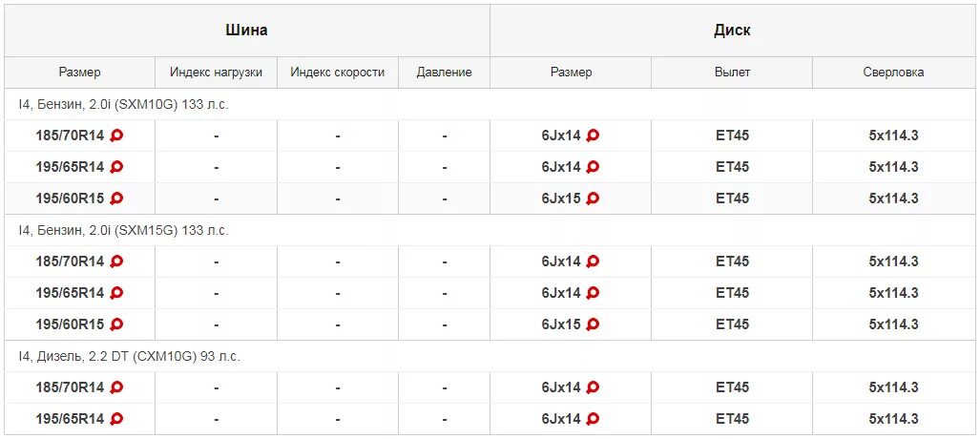Open the 195/65R14 tire size under SXM15G
980x439 pixels.
point(70,293)
